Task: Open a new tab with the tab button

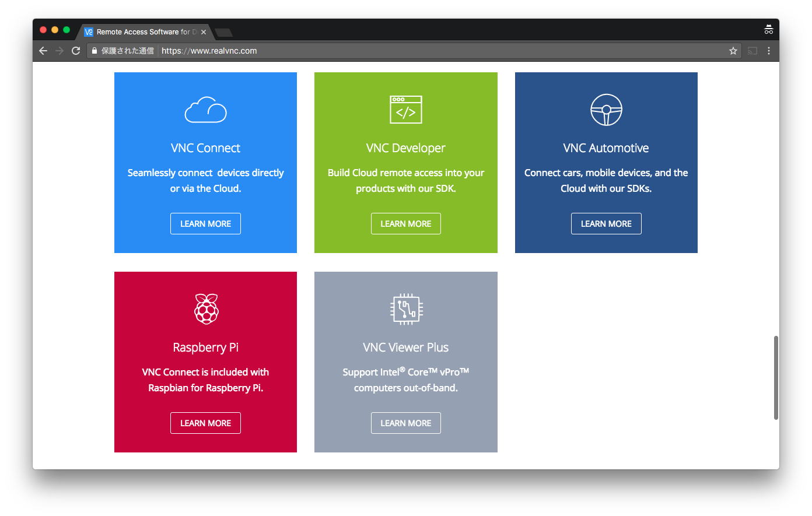Action: click(x=223, y=32)
